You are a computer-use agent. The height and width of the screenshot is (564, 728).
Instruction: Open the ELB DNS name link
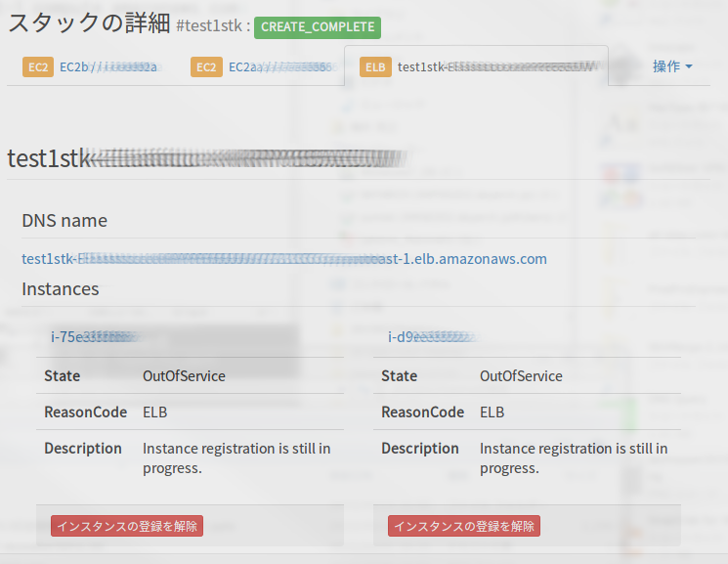(x=284, y=259)
